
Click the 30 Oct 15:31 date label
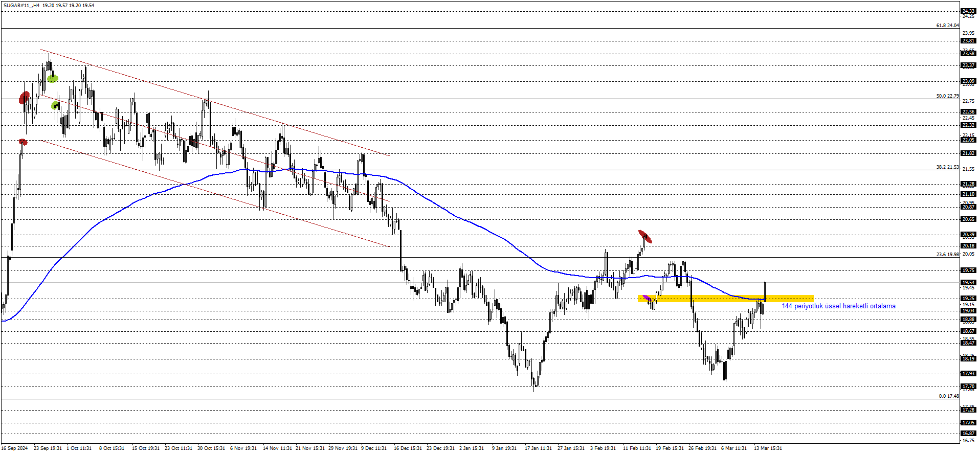click(x=211, y=448)
